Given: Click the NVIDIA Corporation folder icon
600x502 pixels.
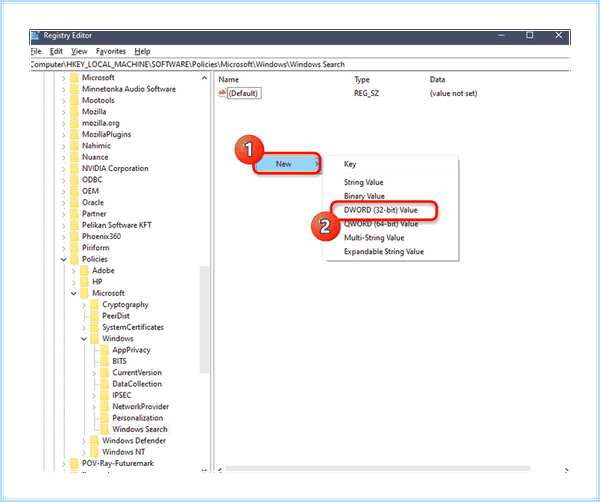Looking at the screenshot, I should click(74, 168).
